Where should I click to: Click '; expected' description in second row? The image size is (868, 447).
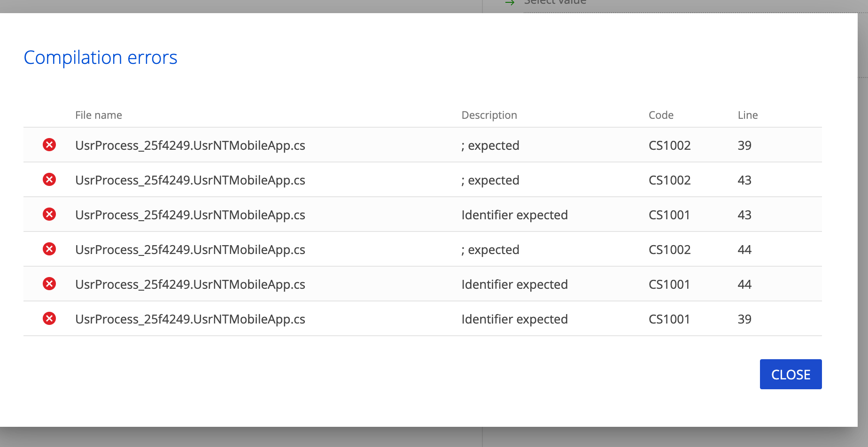490,180
